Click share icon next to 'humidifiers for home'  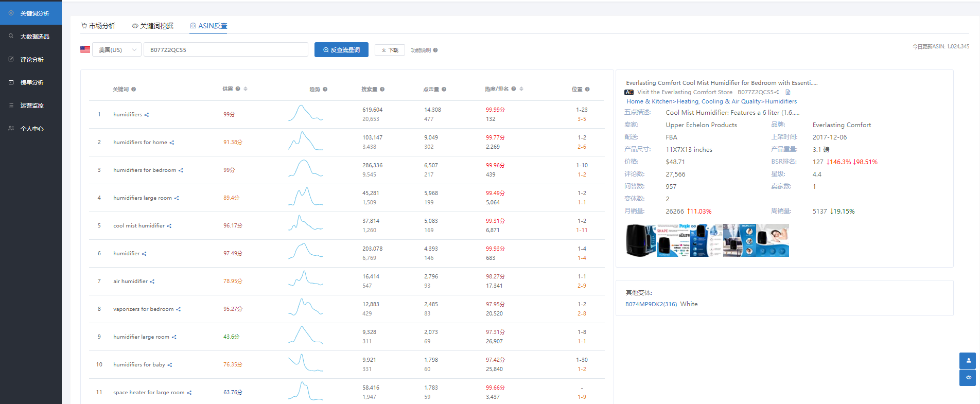pyautogui.click(x=172, y=143)
